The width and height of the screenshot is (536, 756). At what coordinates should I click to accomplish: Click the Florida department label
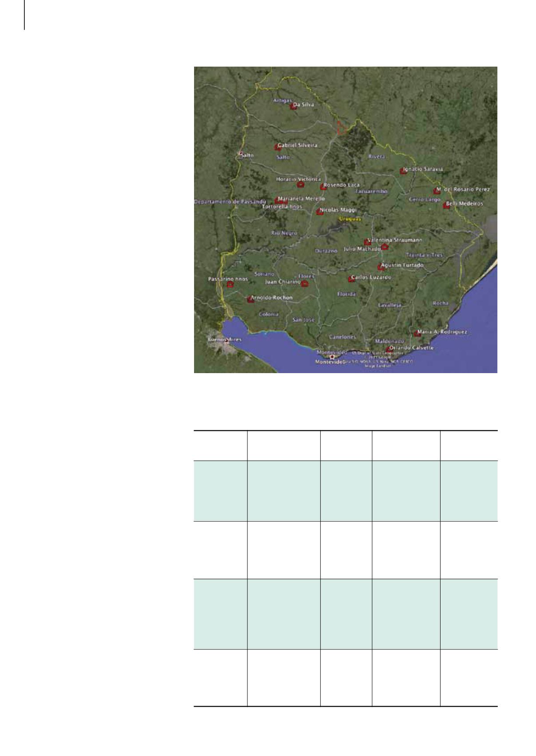coord(346,294)
